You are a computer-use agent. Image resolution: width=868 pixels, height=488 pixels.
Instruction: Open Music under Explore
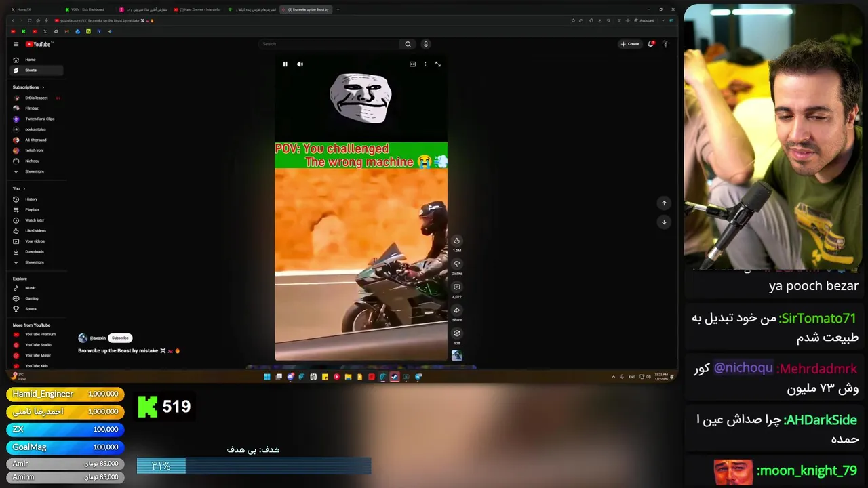(x=37, y=288)
